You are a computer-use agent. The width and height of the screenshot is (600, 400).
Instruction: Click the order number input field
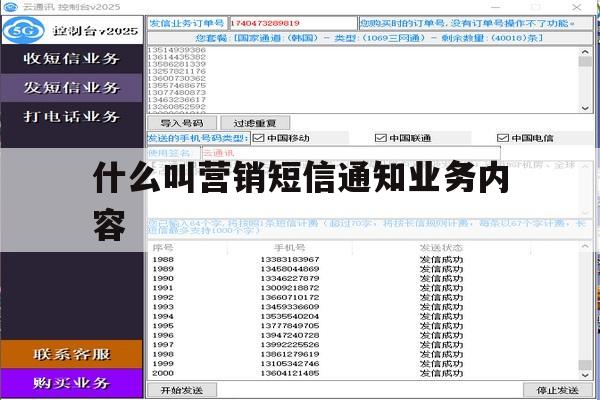(x=293, y=23)
